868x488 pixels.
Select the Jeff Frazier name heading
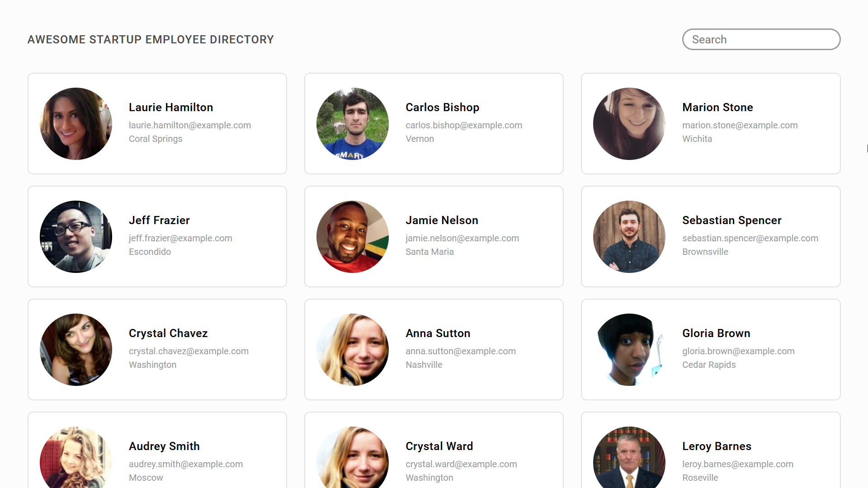159,221
